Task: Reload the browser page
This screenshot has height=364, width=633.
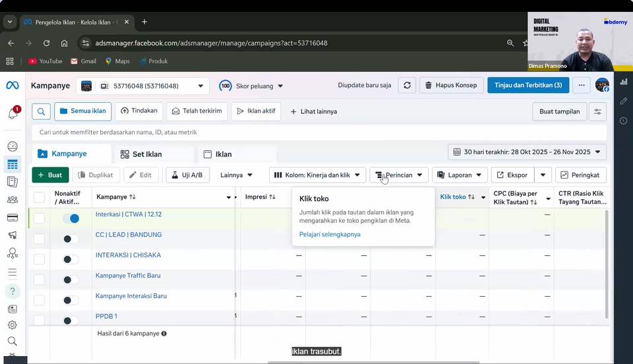Action: [46, 43]
